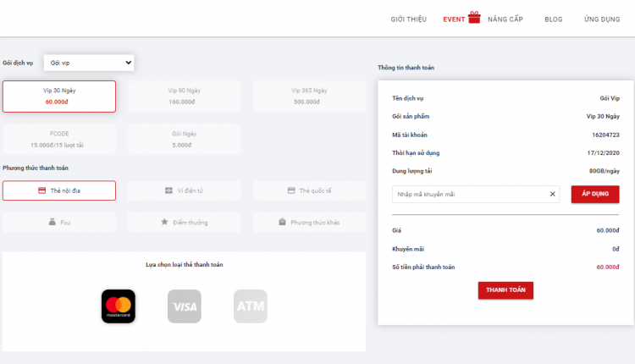Click the Gói sản phẩm value Vip 30 Ngày
The width and height of the screenshot is (635, 364).
pos(603,117)
